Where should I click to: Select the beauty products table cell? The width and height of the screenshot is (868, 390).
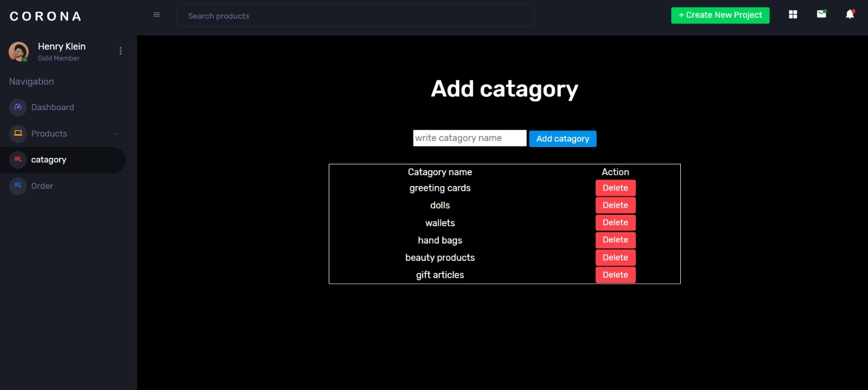(x=440, y=258)
